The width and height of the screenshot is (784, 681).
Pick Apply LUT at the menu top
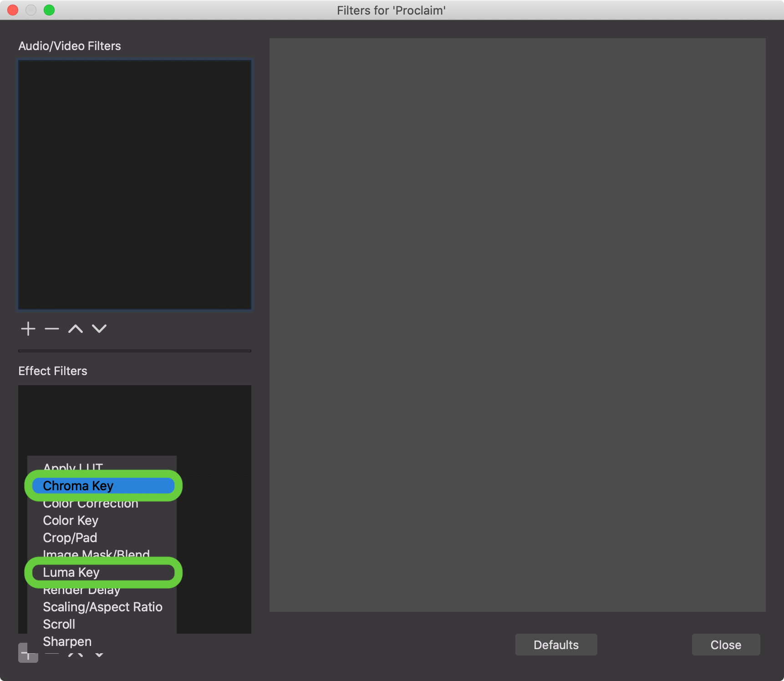pyautogui.click(x=73, y=467)
